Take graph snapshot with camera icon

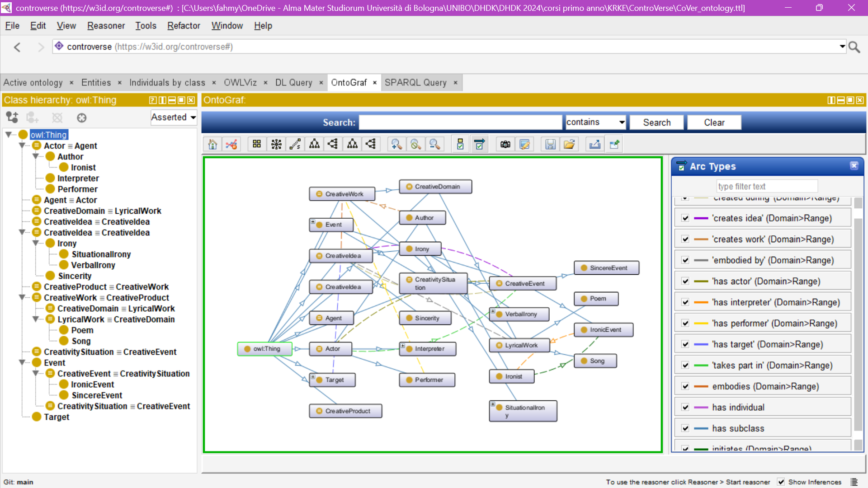pyautogui.click(x=505, y=144)
